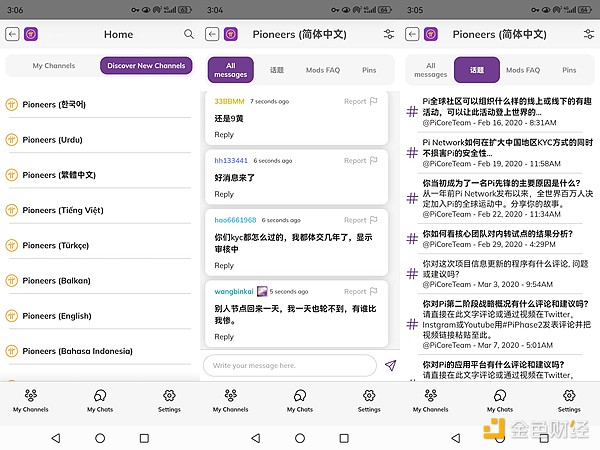Click Reply under hao6661968's message
Image resolution: width=600 pixels, height=450 pixels.
224,265
